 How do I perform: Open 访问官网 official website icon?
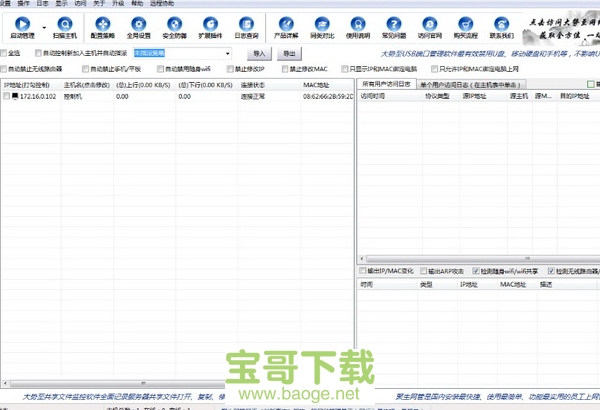(x=430, y=24)
